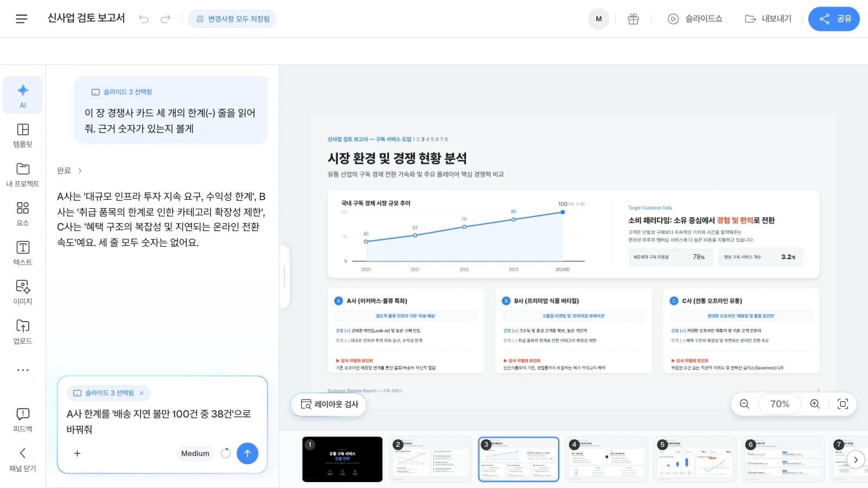Open the 템플릿 sidebar section
This screenshot has height=488, width=868.
(x=23, y=135)
